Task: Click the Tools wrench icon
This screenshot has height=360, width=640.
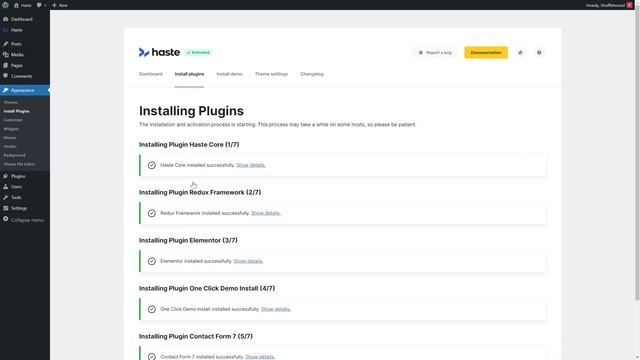Action: 6,197
